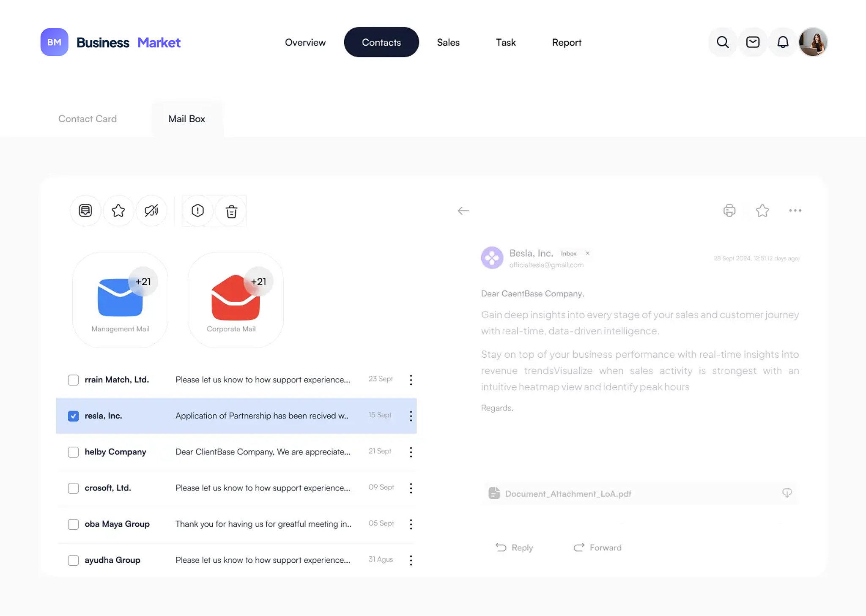
Task: Open options for rrain Match, Ltd. row
Action: [411, 380]
